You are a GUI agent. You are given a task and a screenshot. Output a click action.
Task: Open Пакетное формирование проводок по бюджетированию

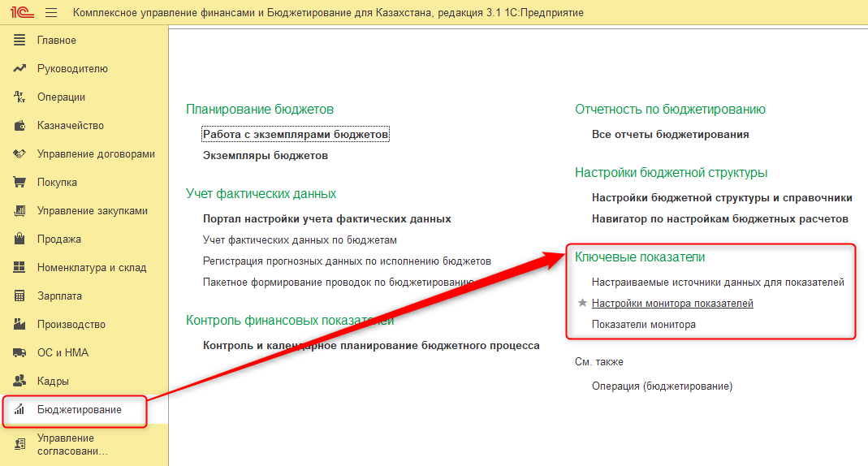pyautogui.click(x=339, y=283)
